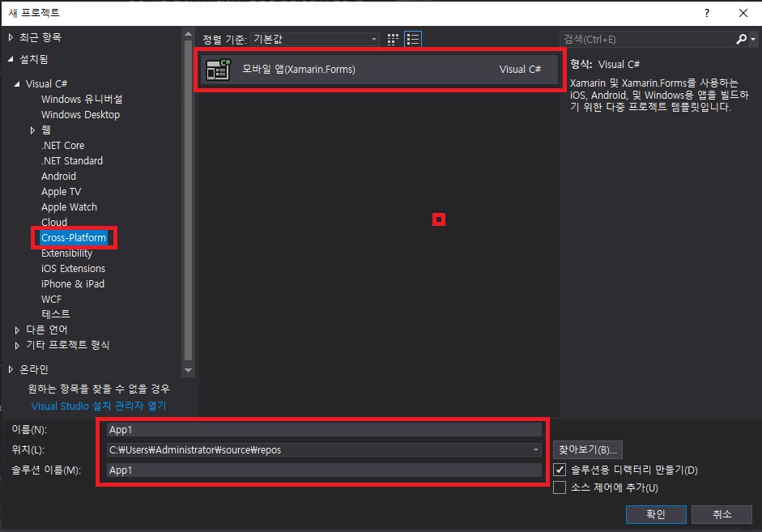This screenshot has height=532, width=762.
Task: Select Android category
Action: tap(58, 176)
